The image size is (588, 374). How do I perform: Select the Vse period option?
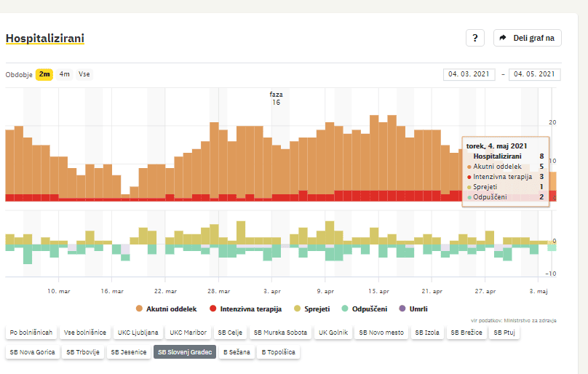[x=84, y=74]
